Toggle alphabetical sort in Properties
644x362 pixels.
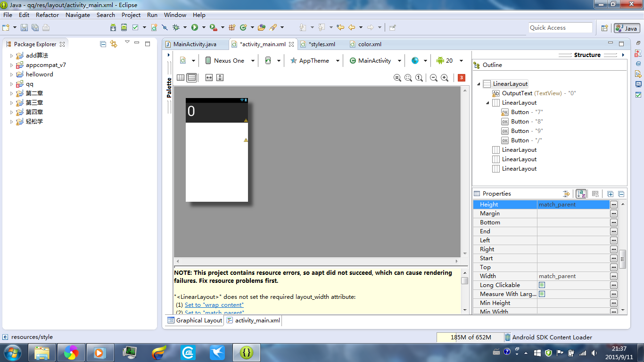point(581,194)
